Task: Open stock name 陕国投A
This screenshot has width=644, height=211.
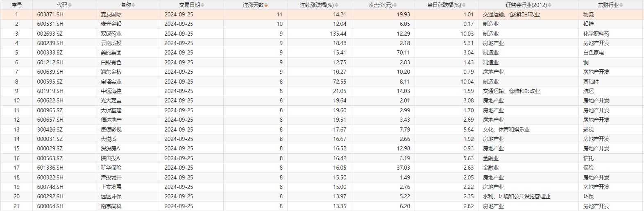Action: point(111,158)
